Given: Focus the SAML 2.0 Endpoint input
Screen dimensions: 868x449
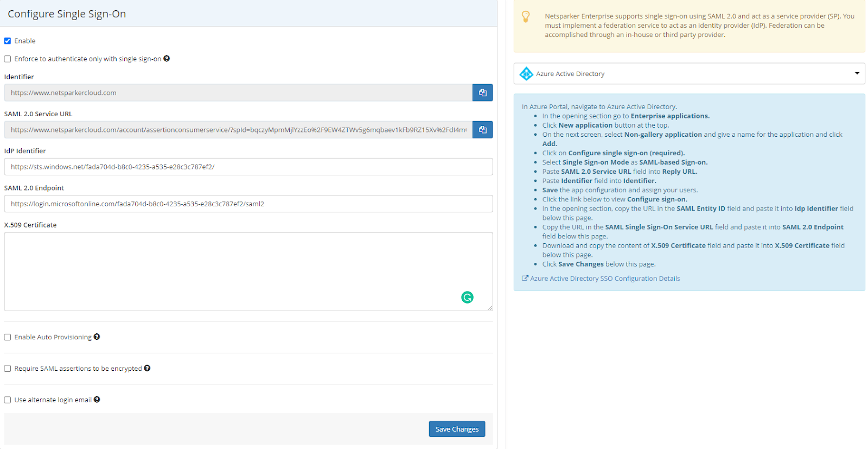Looking at the screenshot, I should (x=248, y=204).
